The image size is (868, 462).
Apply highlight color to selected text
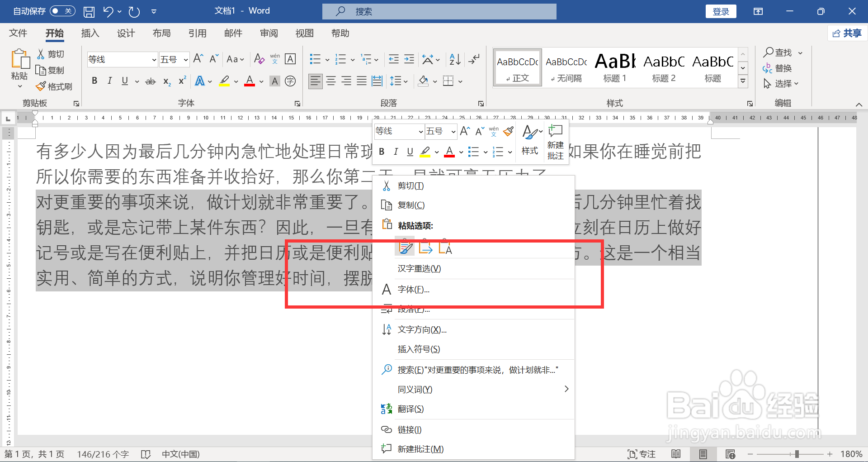tap(225, 81)
